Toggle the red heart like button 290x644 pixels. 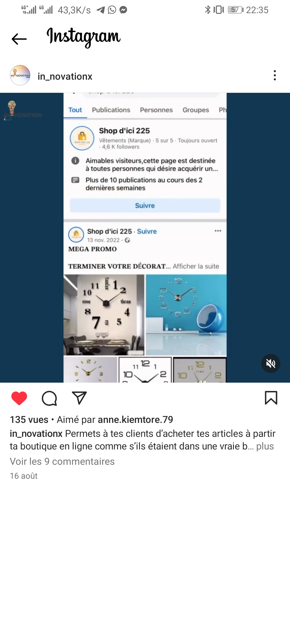(19, 398)
